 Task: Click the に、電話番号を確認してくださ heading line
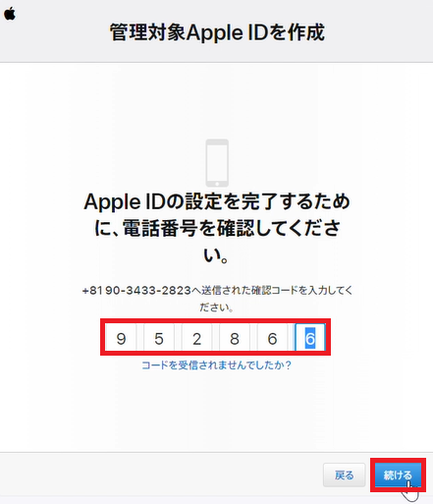tap(217, 228)
